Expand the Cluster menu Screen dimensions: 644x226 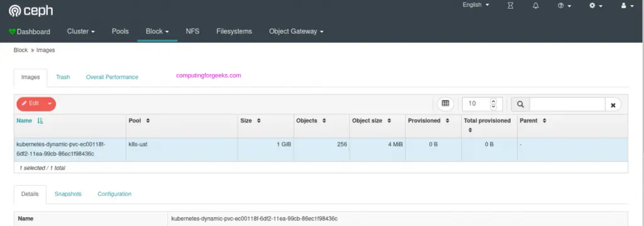coord(81,31)
